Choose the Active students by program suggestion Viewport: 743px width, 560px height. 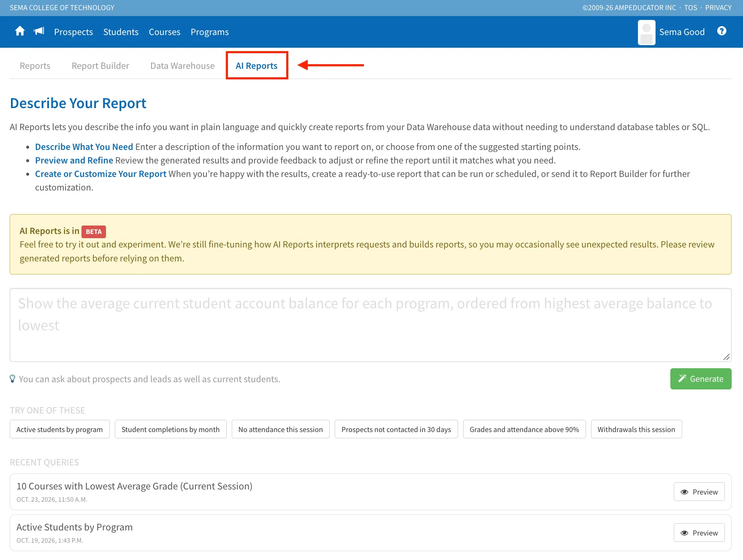coord(60,430)
